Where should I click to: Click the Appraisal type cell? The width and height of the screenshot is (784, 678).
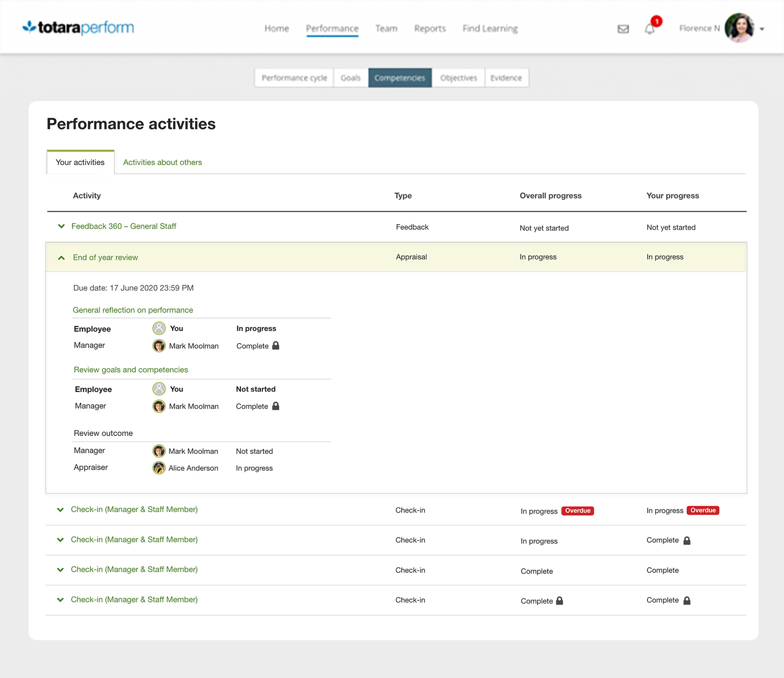pos(411,257)
